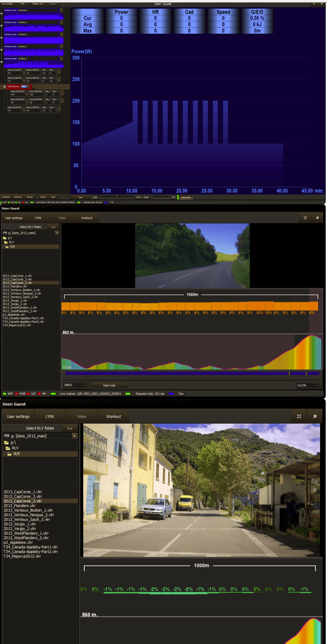Select T34_Majorca2012.vlrr in middle window
This screenshot has height=644, width=327.
(17, 325)
